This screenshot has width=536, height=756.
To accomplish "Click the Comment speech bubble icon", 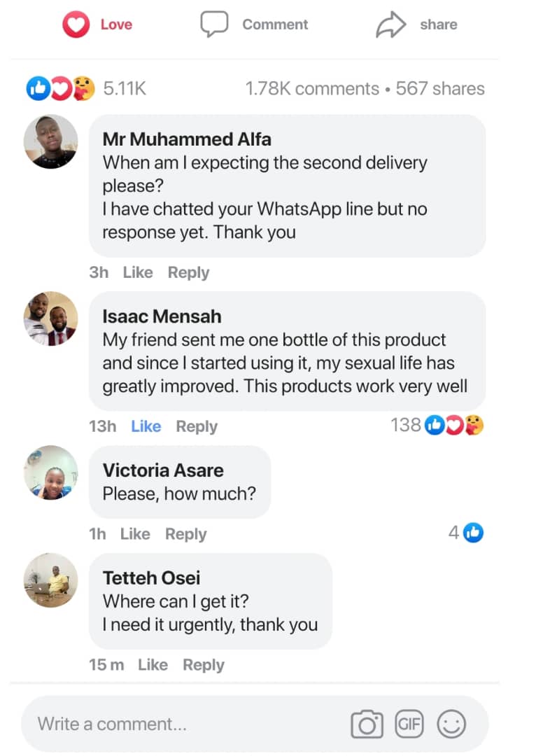I will point(214,24).
